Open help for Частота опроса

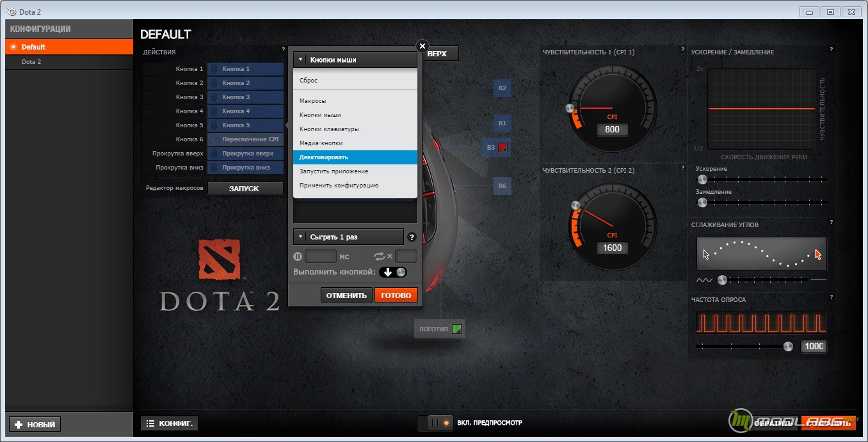[x=832, y=297]
